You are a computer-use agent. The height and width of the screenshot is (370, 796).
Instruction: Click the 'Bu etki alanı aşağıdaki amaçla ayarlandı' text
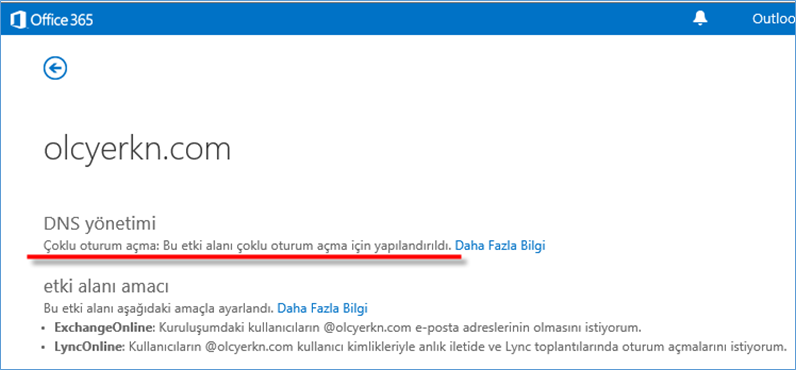click(x=159, y=308)
